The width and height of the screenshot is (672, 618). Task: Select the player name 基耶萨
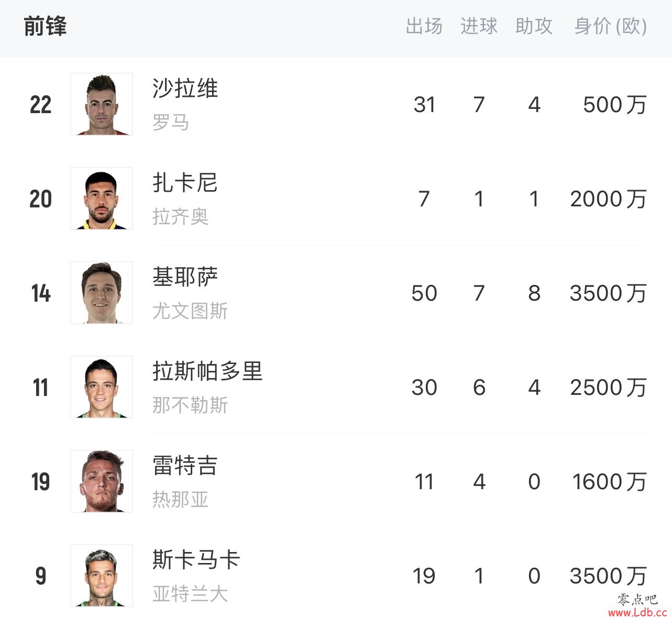185,277
